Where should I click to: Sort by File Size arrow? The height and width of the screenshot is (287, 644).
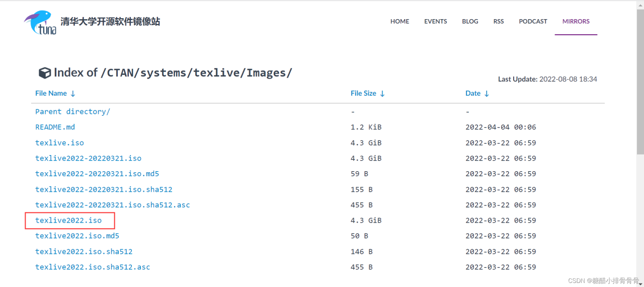click(x=382, y=94)
